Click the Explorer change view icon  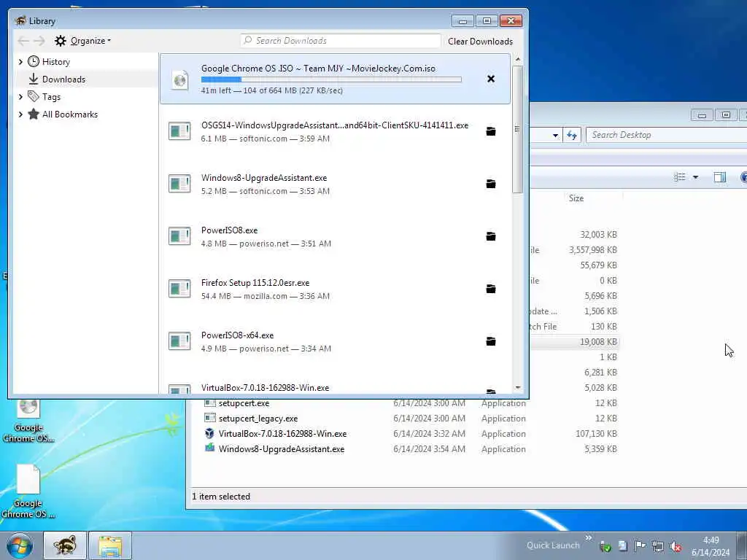point(680,177)
